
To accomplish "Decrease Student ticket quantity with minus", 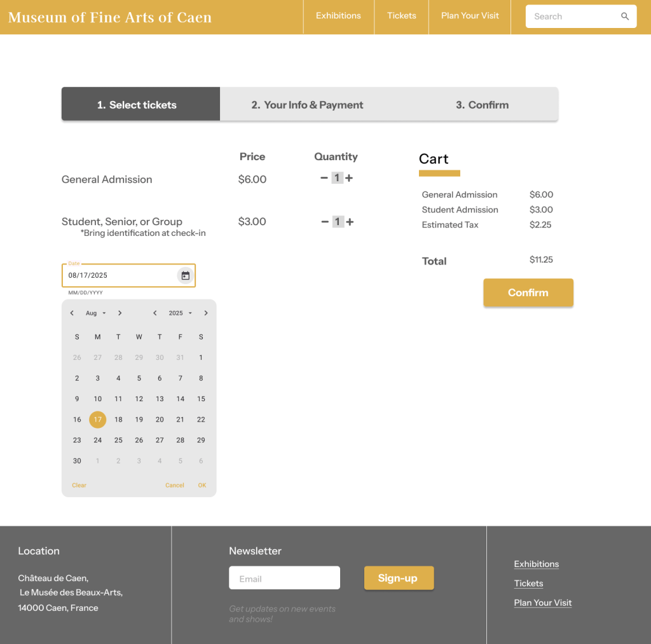I will coord(325,222).
